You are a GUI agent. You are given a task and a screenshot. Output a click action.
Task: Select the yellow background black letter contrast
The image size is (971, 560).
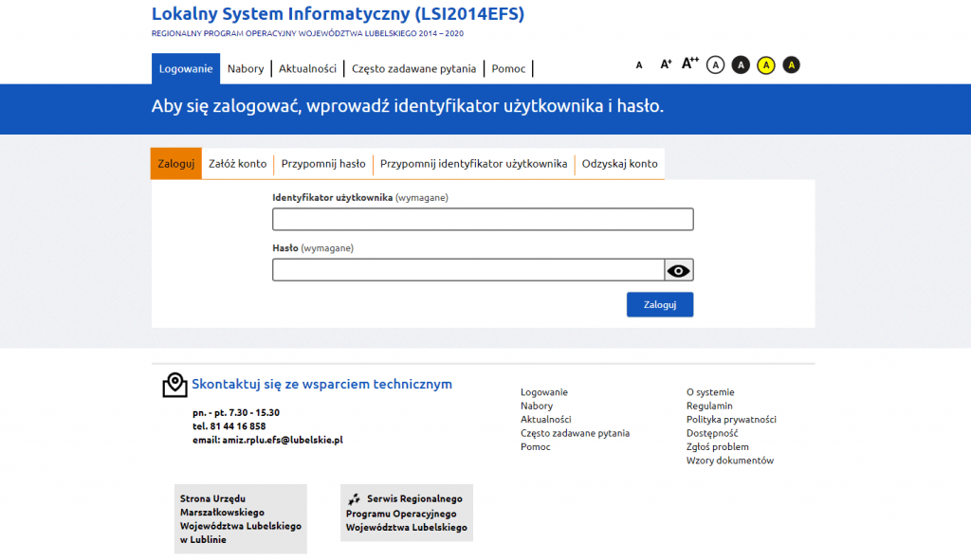click(x=766, y=64)
